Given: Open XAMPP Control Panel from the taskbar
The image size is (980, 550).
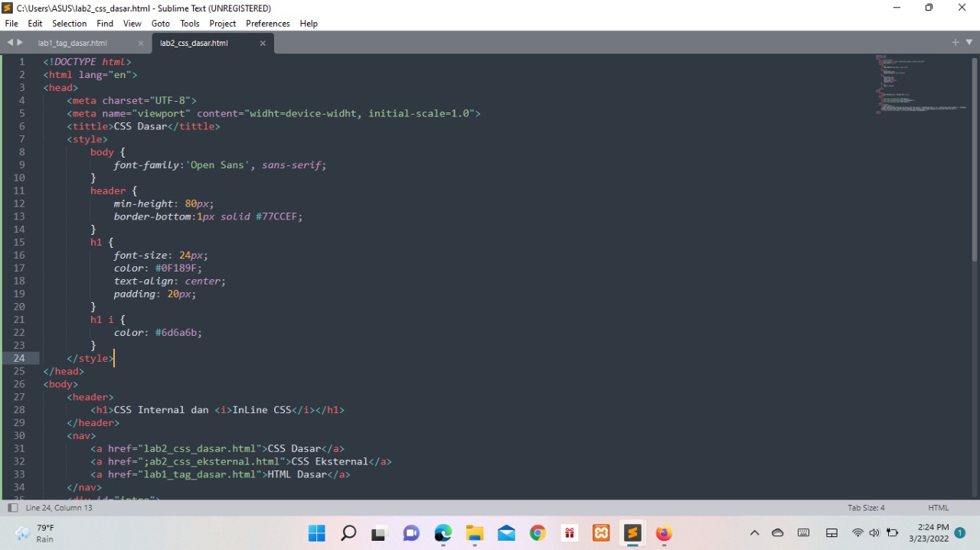Looking at the screenshot, I should click(x=601, y=532).
